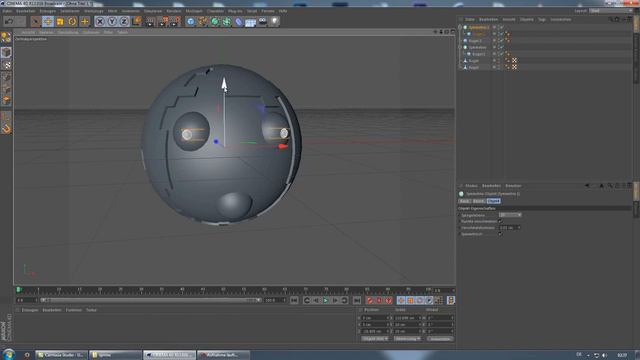Open the spline tools icon
Screen dimensions: 640x360
coord(202,21)
